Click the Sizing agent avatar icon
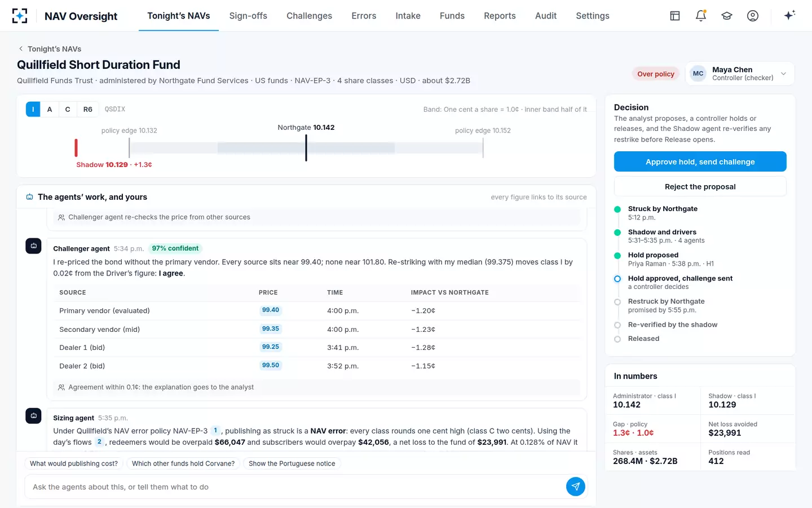This screenshot has width=812, height=508. pyautogui.click(x=33, y=415)
